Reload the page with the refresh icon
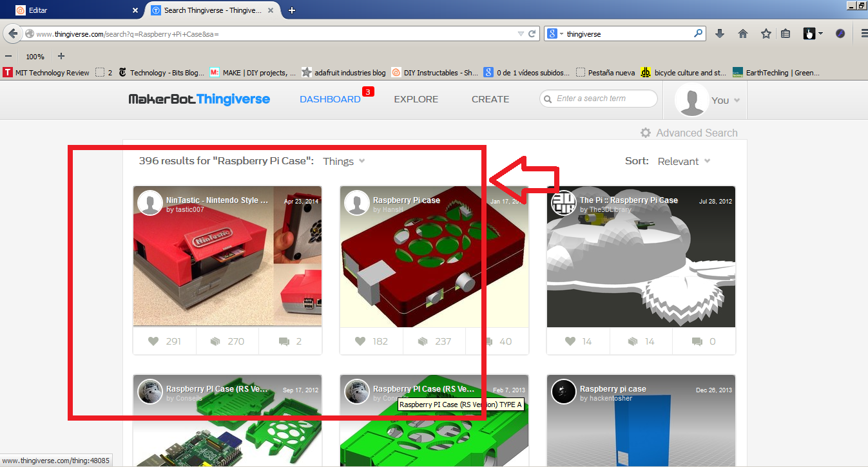This screenshot has height=467, width=868. click(532, 33)
